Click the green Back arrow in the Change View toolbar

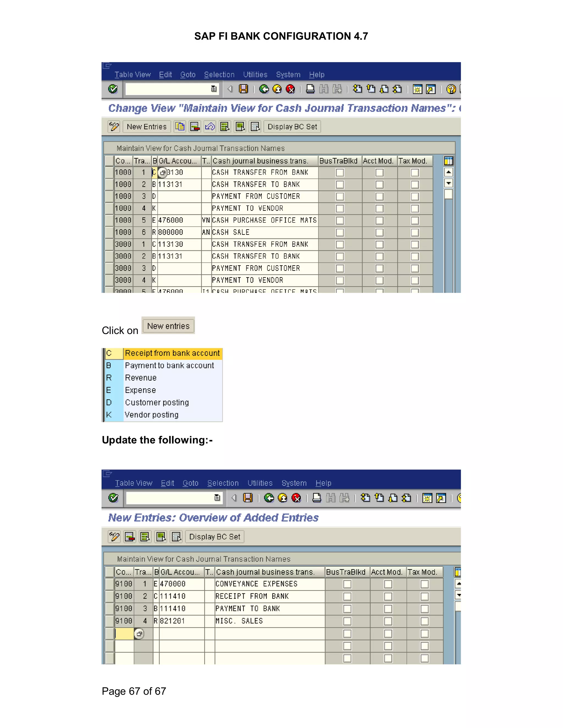point(264,89)
